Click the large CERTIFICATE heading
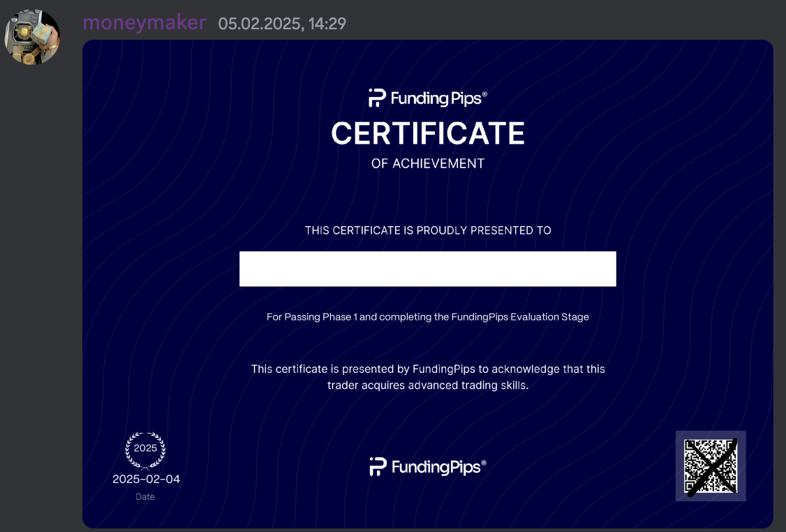 pos(427,133)
